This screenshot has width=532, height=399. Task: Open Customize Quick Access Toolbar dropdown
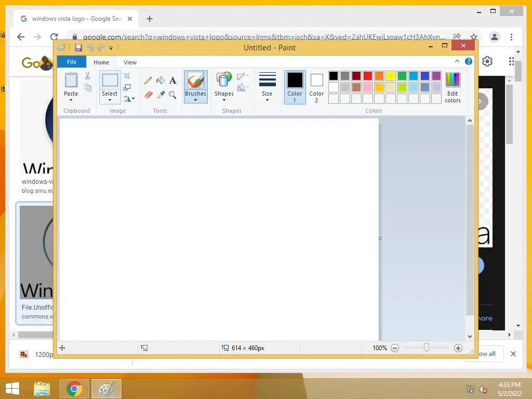click(111, 48)
